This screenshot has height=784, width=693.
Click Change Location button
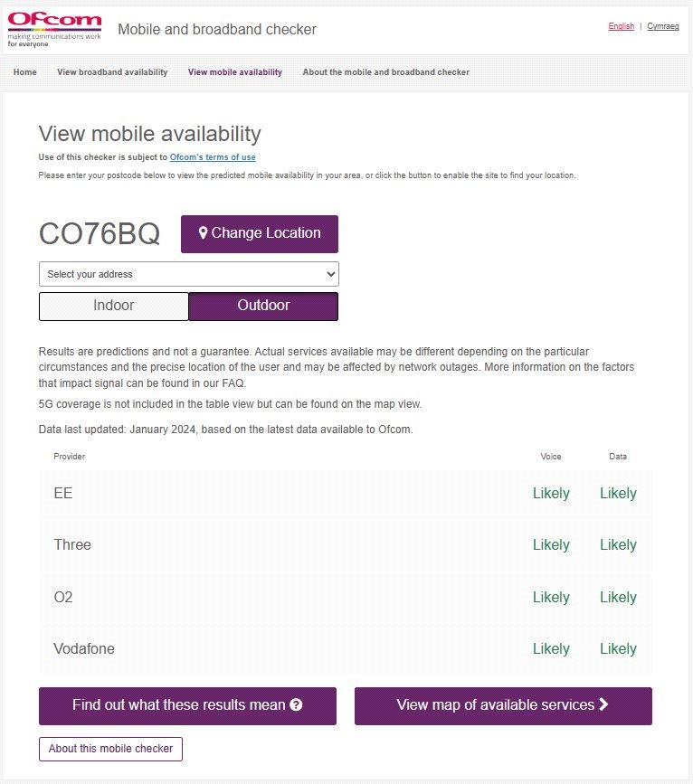tap(259, 234)
